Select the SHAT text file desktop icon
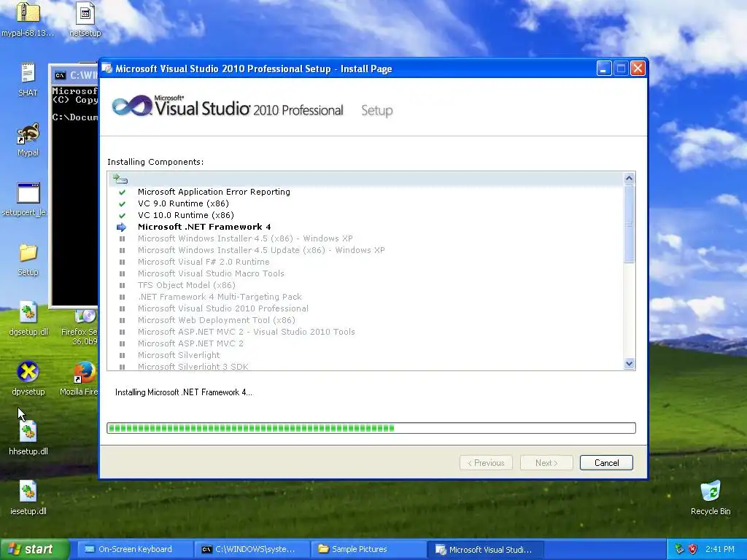This screenshot has height=560, width=747. click(28, 74)
